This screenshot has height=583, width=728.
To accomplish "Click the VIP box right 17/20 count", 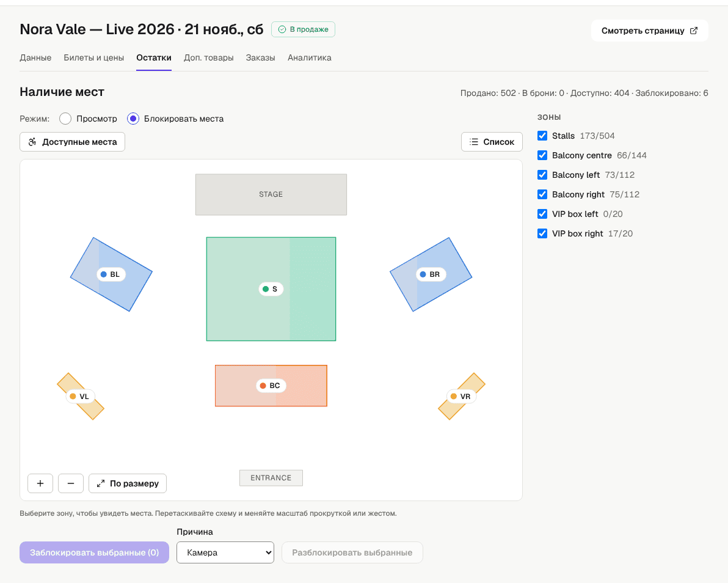I will [x=621, y=233].
